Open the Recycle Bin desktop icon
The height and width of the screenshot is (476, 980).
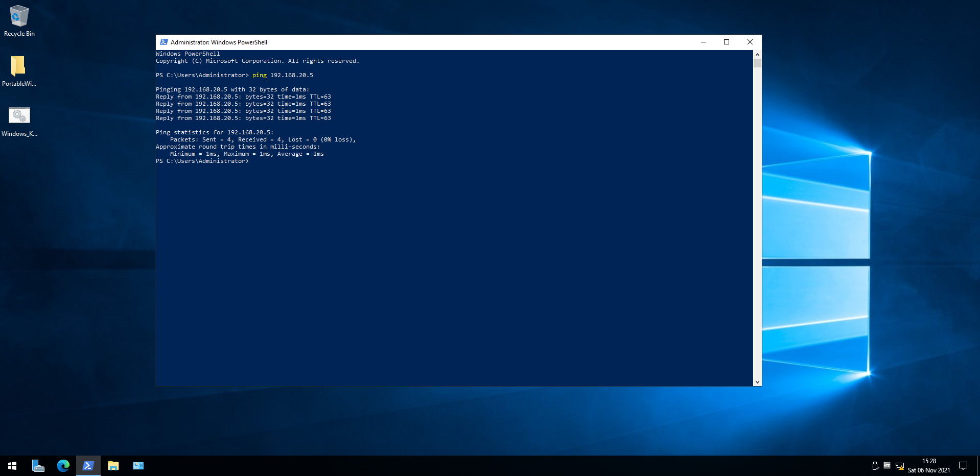click(x=19, y=21)
